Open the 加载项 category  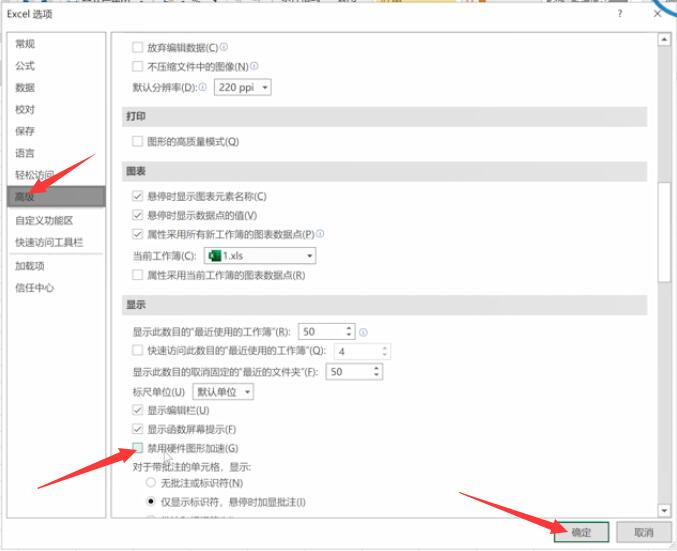(30, 266)
